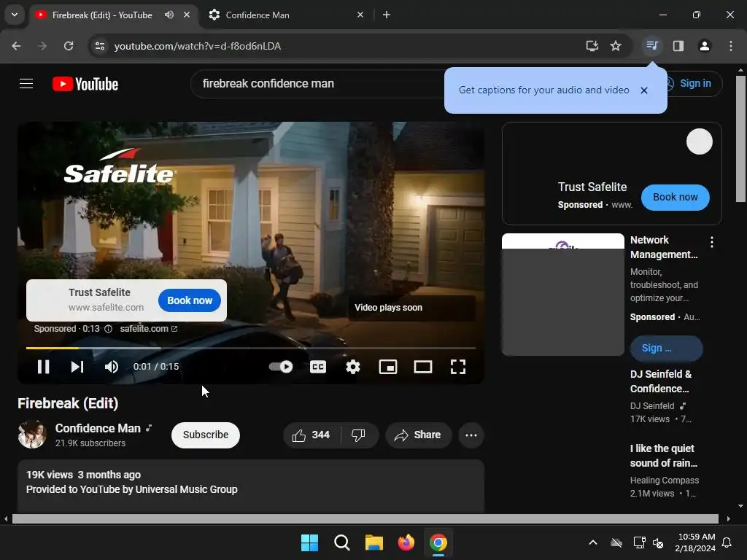
Task: Skip to the next video
Action: pyautogui.click(x=77, y=367)
